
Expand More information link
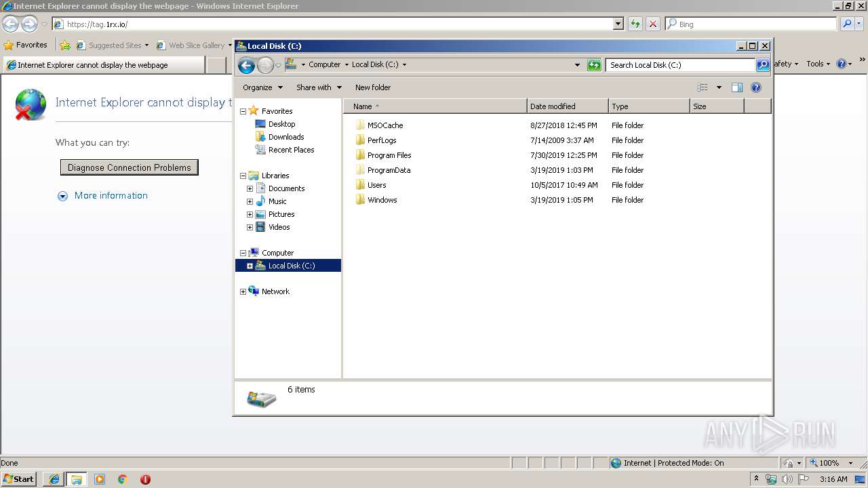(111, 195)
